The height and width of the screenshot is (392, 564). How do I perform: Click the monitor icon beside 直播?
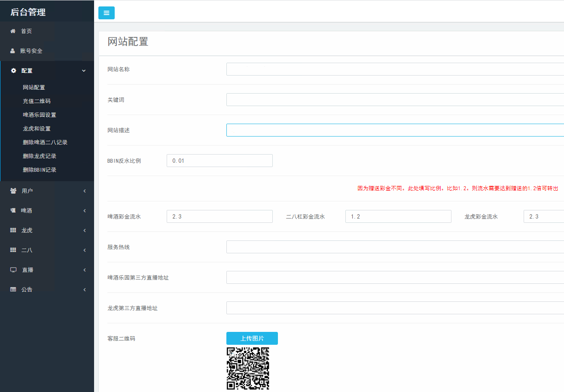point(13,270)
